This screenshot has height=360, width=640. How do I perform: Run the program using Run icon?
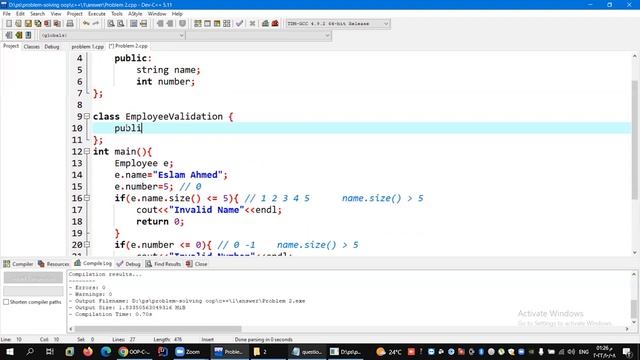[207, 24]
